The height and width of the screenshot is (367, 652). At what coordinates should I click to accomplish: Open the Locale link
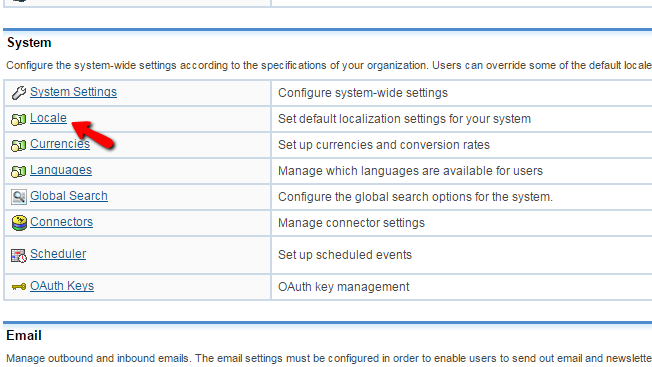(x=48, y=118)
